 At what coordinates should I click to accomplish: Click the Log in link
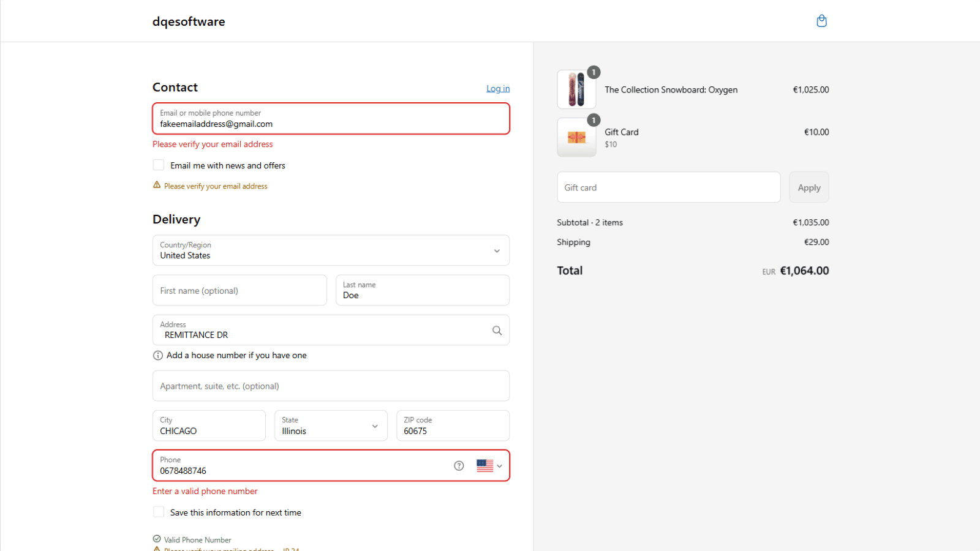(x=498, y=89)
